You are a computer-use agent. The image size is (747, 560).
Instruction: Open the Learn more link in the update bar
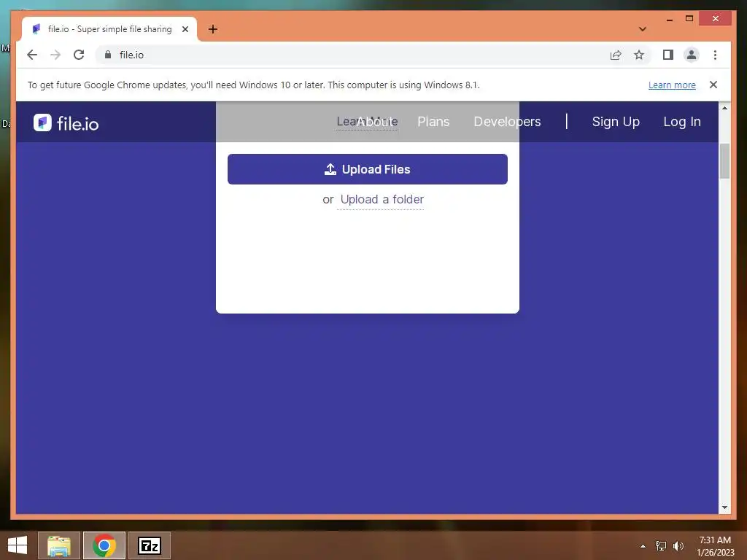[672, 85]
